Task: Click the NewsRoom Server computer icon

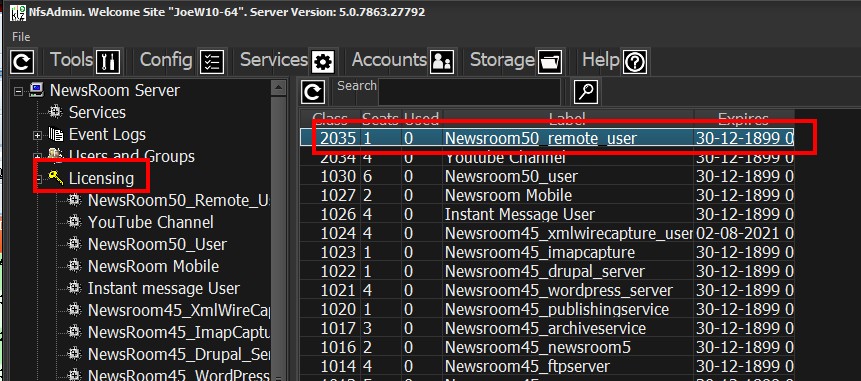Action: pyautogui.click(x=36, y=91)
